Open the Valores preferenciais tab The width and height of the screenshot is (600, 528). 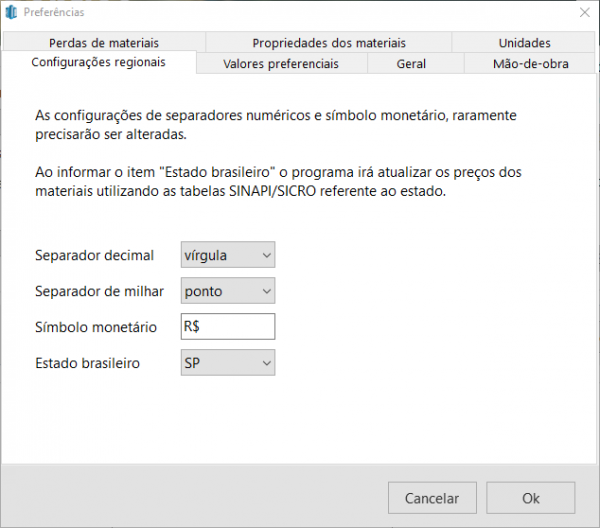point(281,64)
